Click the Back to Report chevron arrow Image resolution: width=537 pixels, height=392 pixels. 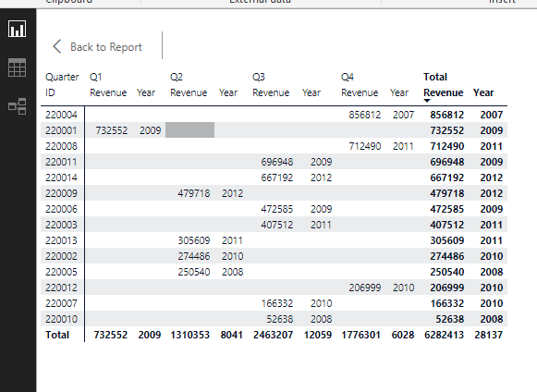pos(57,46)
